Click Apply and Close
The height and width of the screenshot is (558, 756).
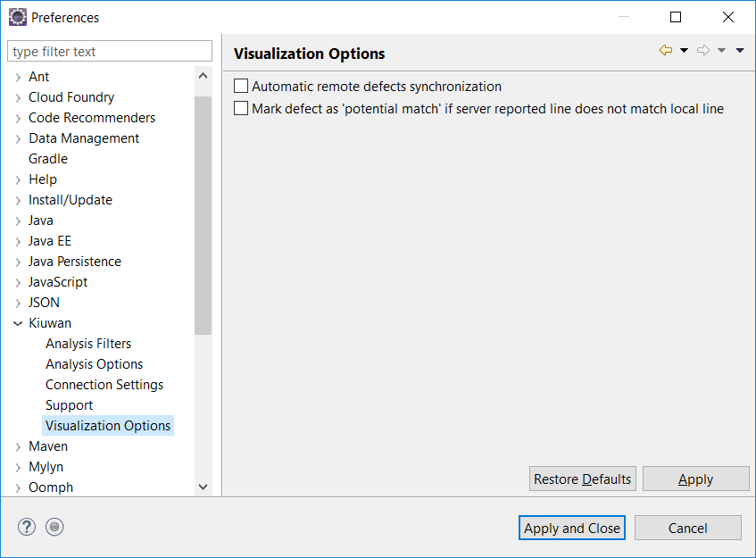click(x=571, y=528)
